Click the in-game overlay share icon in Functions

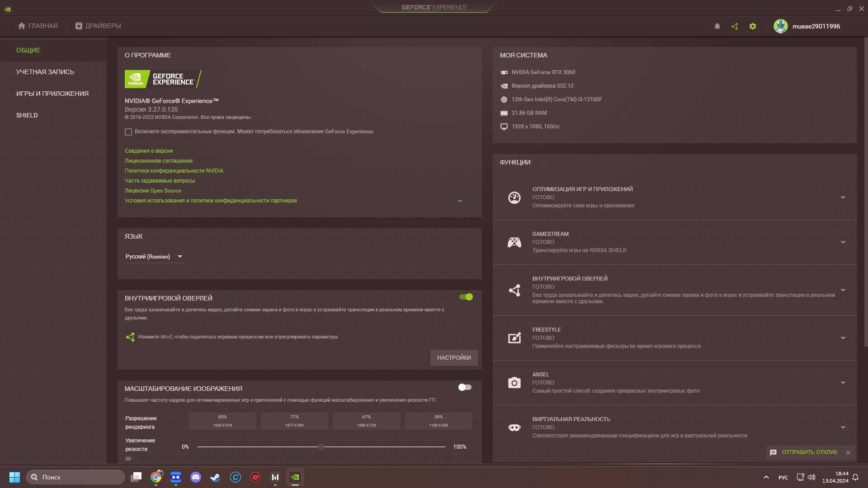tap(514, 290)
